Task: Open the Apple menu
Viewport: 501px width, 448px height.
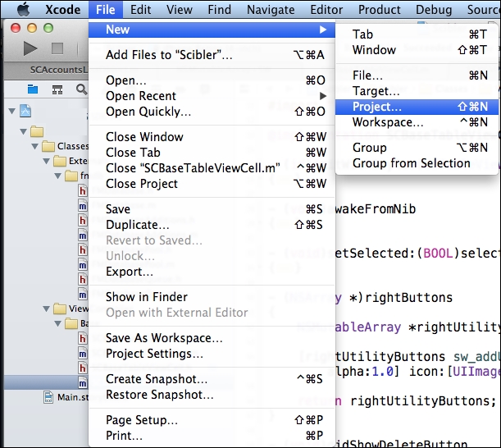Action: coord(23,9)
